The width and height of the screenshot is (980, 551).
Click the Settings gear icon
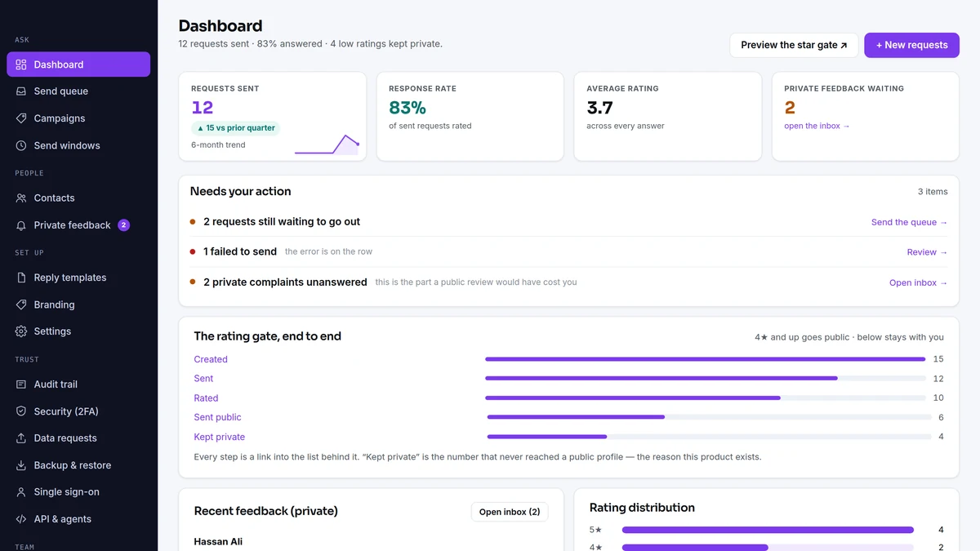tap(21, 331)
